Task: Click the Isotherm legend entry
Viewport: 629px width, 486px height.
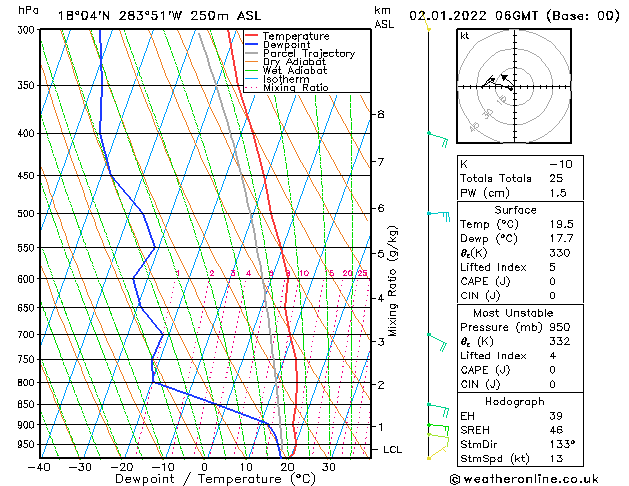Action: tap(277, 79)
